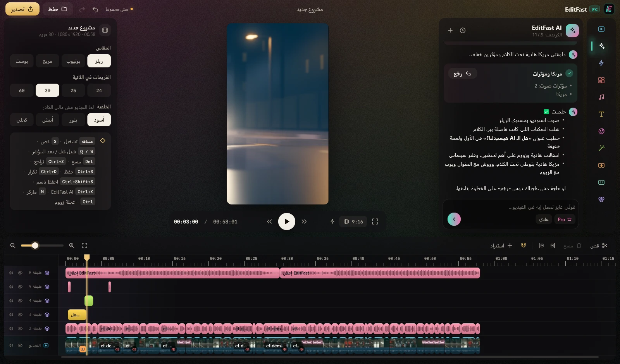Select the يوتيوب size preset
620x364 pixels.
pyautogui.click(x=73, y=61)
